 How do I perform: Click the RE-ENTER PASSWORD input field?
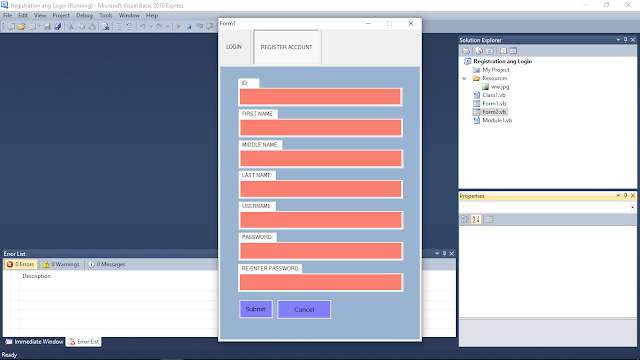[x=321, y=282]
